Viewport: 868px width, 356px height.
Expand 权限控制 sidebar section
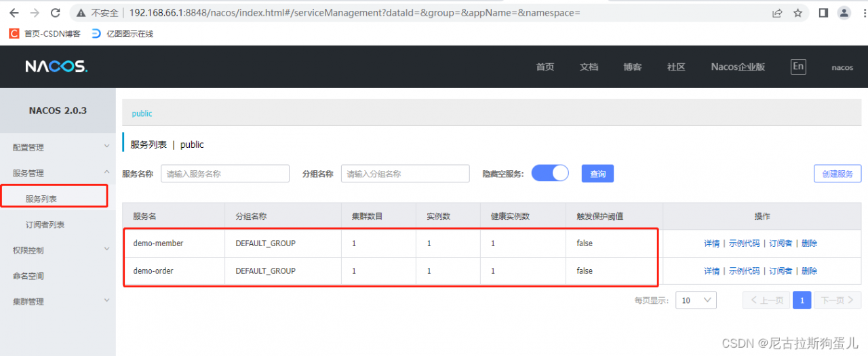pos(58,250)
